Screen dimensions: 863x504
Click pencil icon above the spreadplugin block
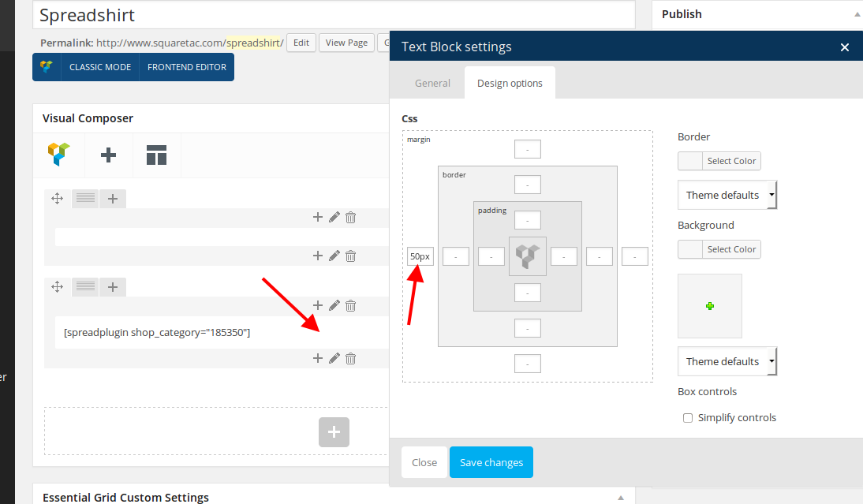tap(334, 305)
